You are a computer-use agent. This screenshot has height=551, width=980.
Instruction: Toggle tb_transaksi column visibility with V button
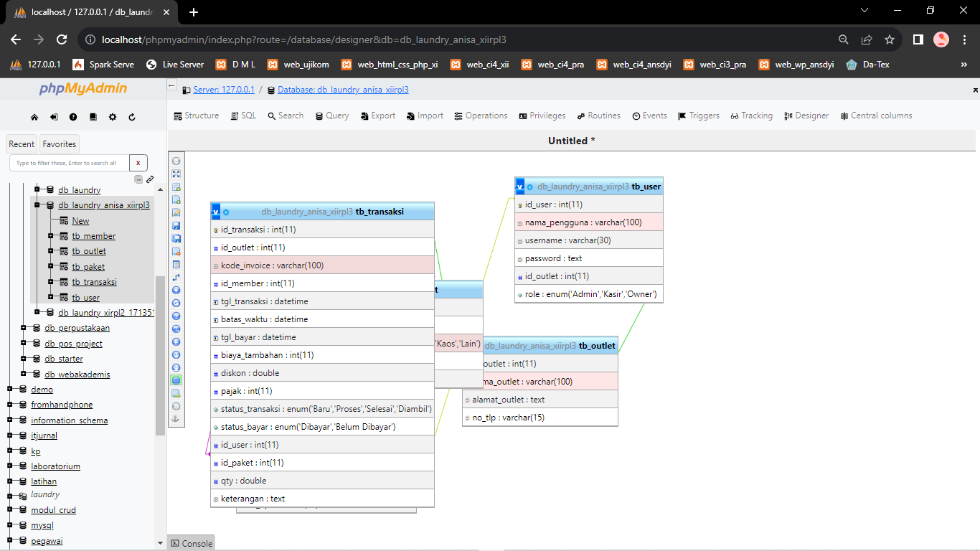[216, 212]
